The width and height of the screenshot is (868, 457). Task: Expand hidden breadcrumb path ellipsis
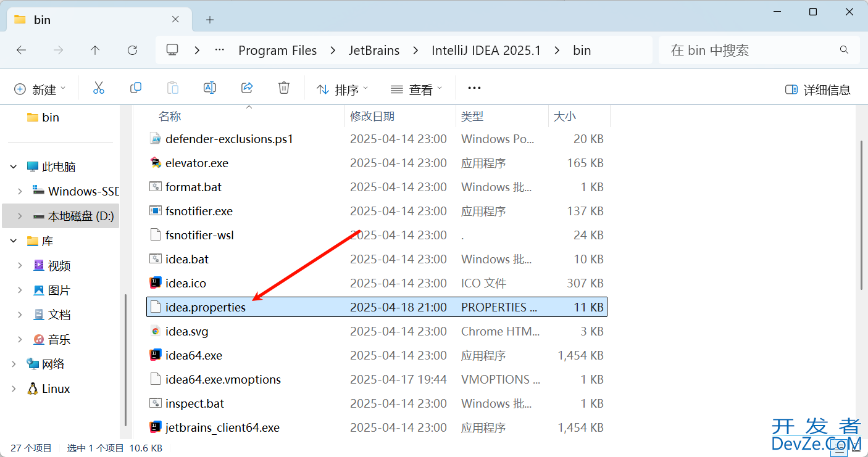click(219, 51)
